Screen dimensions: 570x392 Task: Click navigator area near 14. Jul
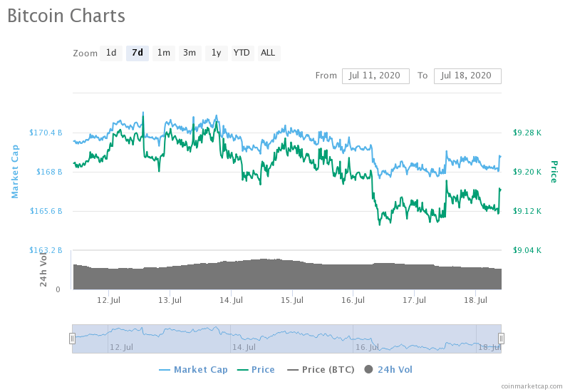coord(244,347)
